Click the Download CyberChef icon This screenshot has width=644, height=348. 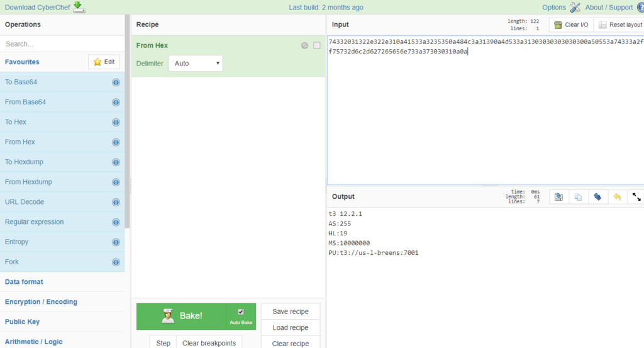pyautogui.click(x=79, y=7)
